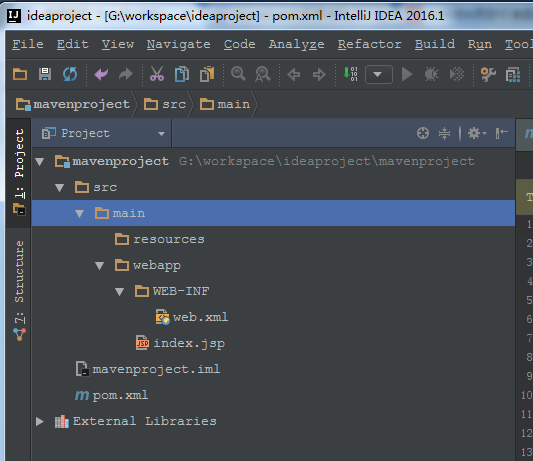Open the Project panel gear settings
Screen dimensions: 533x461
[477, 133]
